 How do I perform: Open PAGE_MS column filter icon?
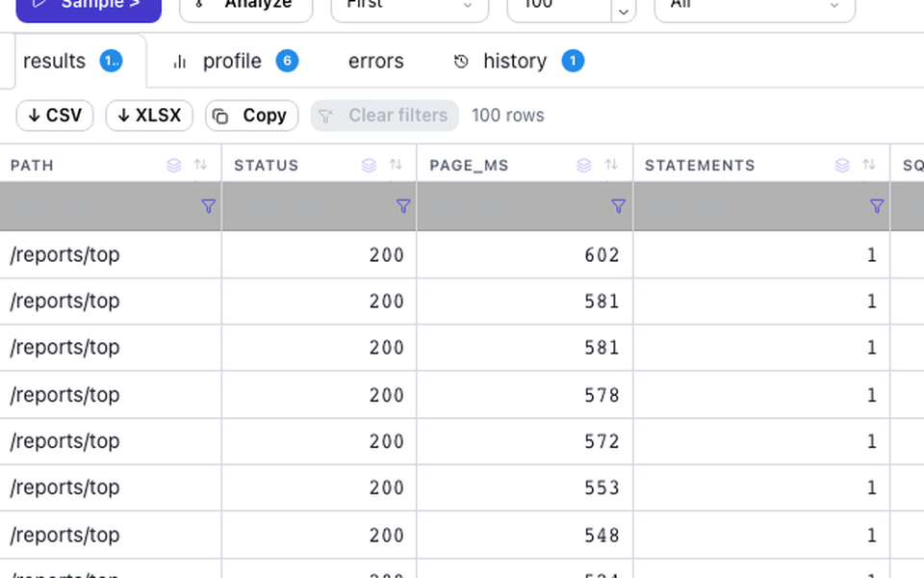[618, 206]
